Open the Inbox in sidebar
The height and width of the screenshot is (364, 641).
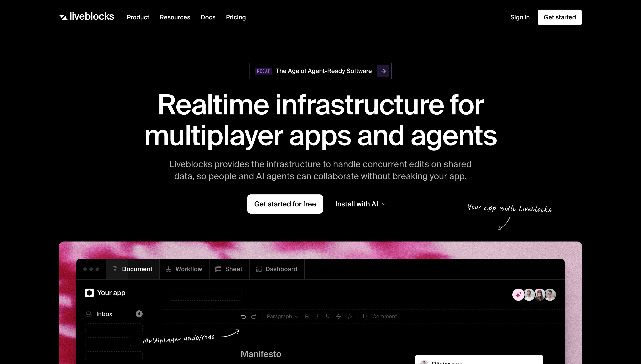click(x=114, y=314)
